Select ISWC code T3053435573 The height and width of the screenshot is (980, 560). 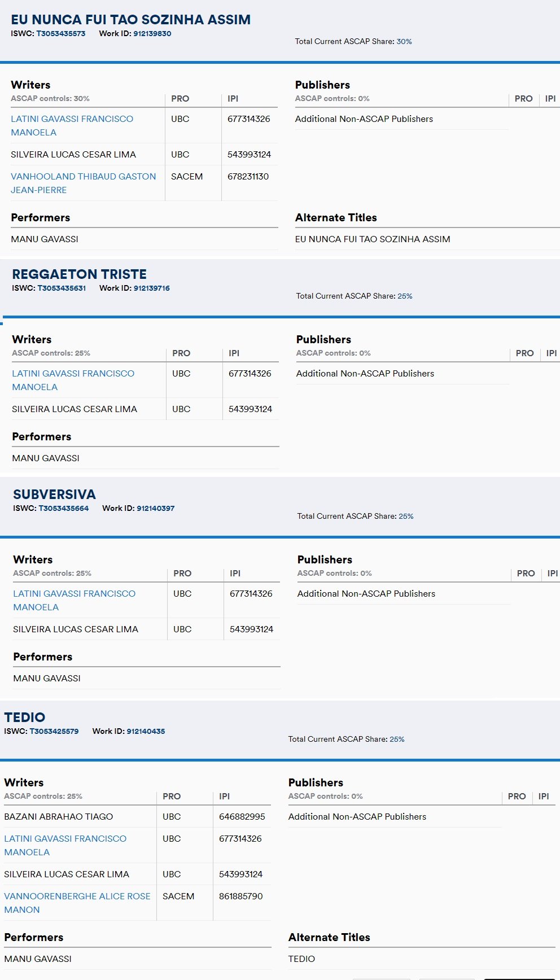click(61, 34)
